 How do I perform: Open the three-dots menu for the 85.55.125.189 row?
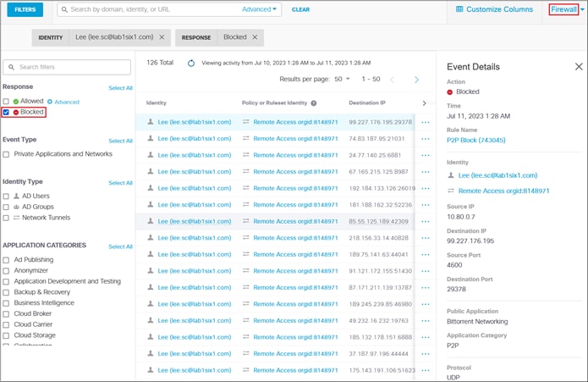(x=426, y=221)
